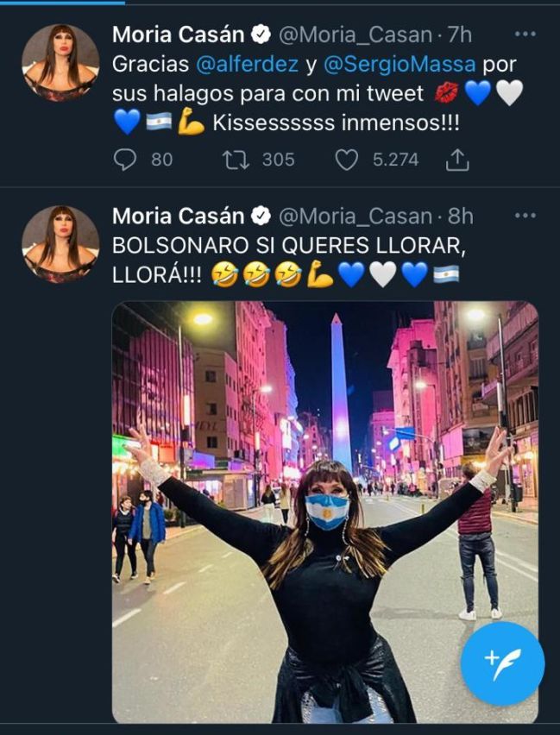Open more options on the Bolsonaro tweet
Screen dimensions: 560x735
coord(525,216)
